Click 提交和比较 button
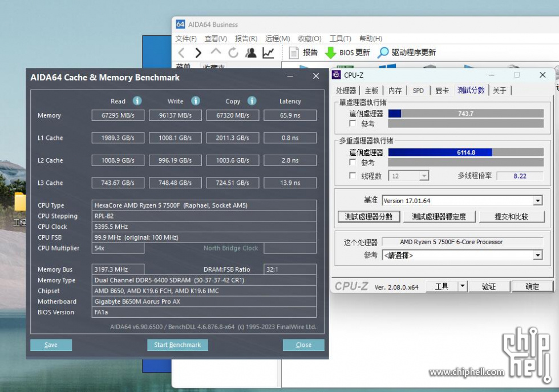The image size is (559, 392). 512,216
